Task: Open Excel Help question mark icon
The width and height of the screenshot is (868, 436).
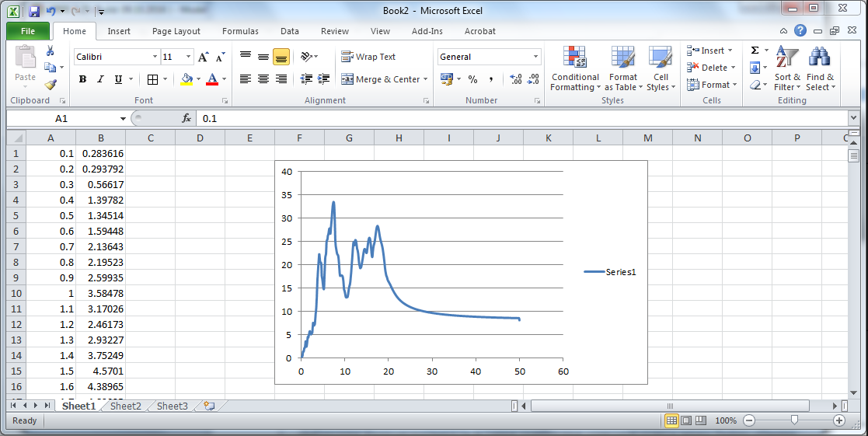Action: point(800,31)
